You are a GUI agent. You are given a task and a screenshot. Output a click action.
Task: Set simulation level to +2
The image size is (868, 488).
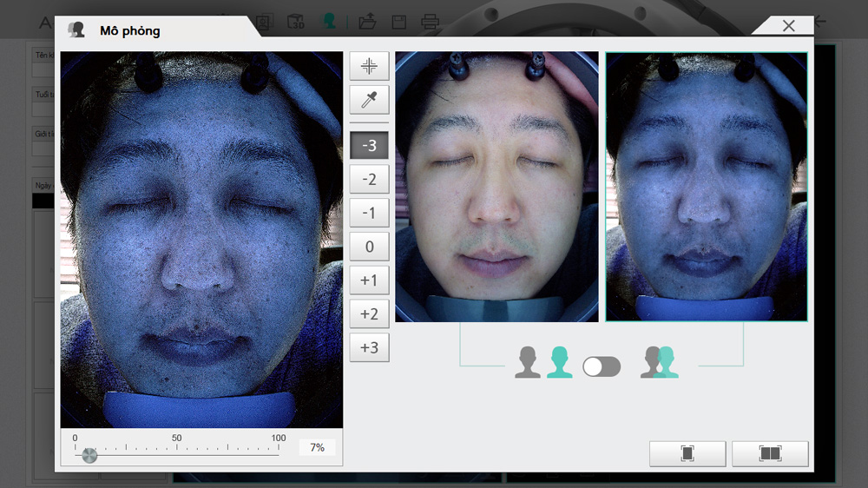tap(369, 314)
